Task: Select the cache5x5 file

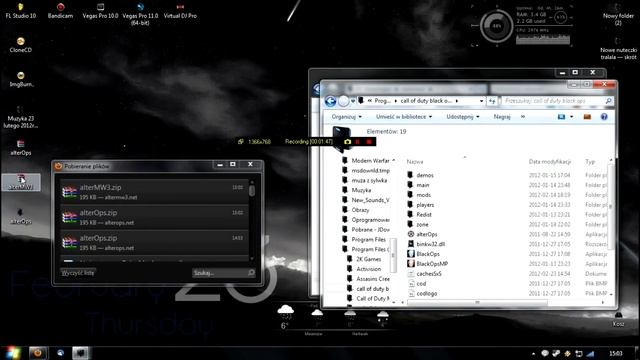Action: (429, 274)
